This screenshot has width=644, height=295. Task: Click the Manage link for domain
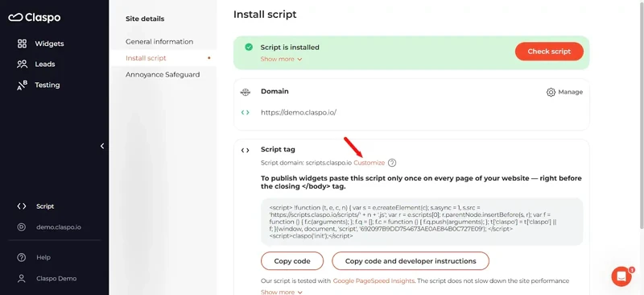(571, 92)
